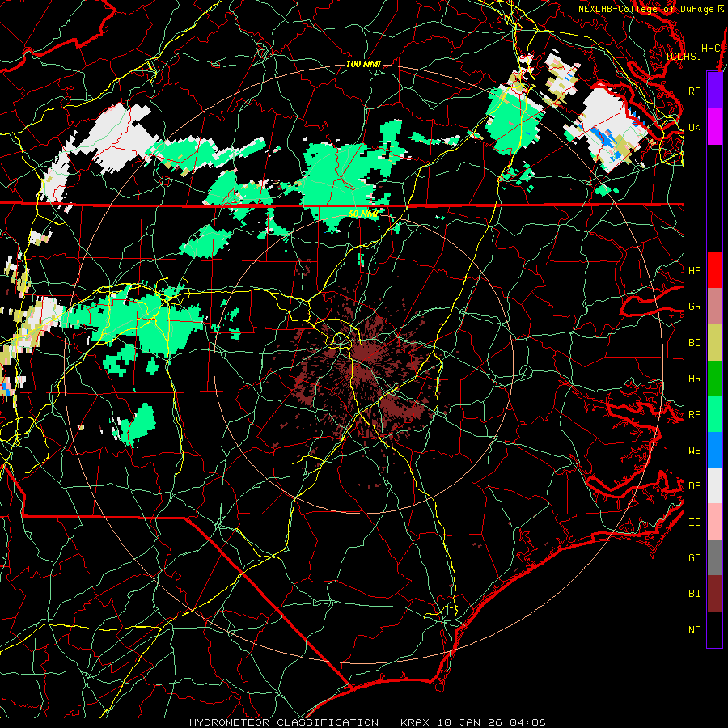
Task: Click the RF purple legend swatch
Action: 714,91
